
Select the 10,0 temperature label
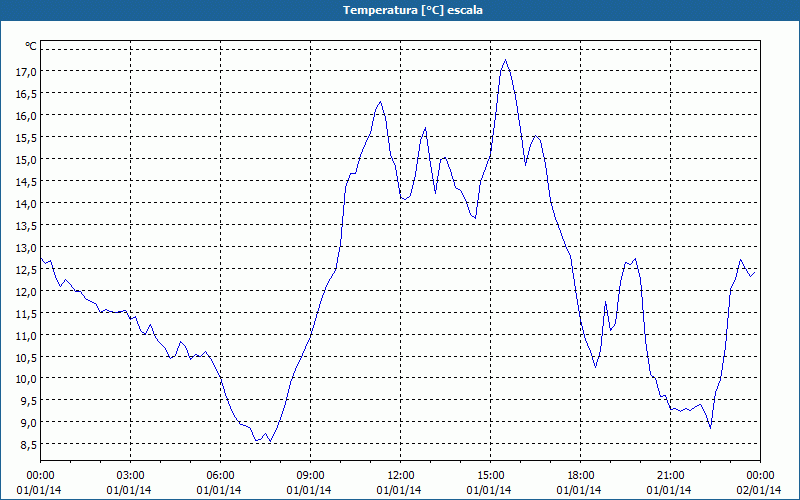coord(26,379)
